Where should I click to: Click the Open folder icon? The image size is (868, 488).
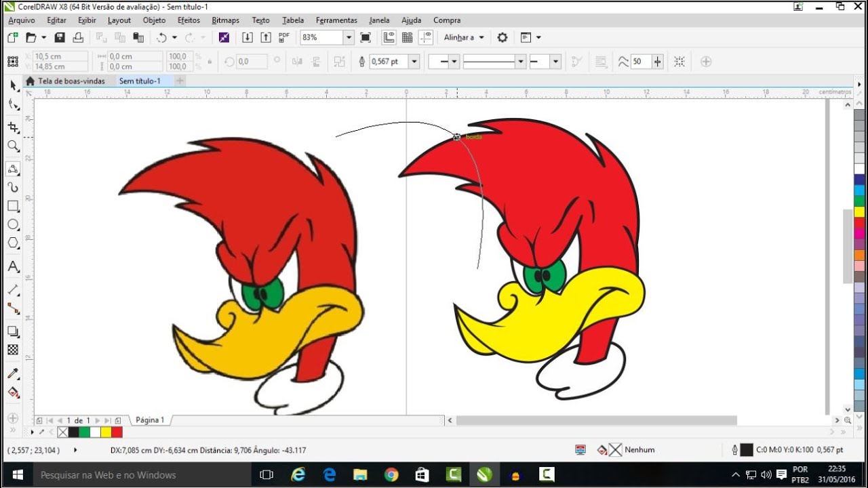pos(31,38)
